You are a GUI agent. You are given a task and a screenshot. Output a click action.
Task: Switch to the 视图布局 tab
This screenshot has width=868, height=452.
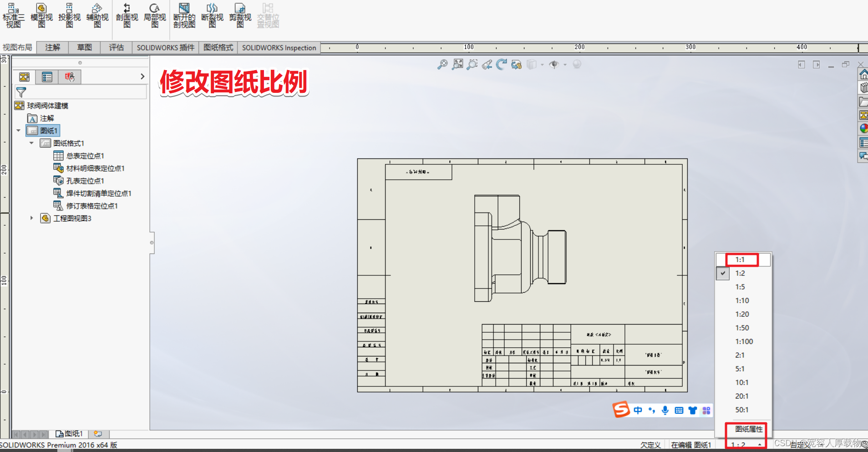click(17, 47)
